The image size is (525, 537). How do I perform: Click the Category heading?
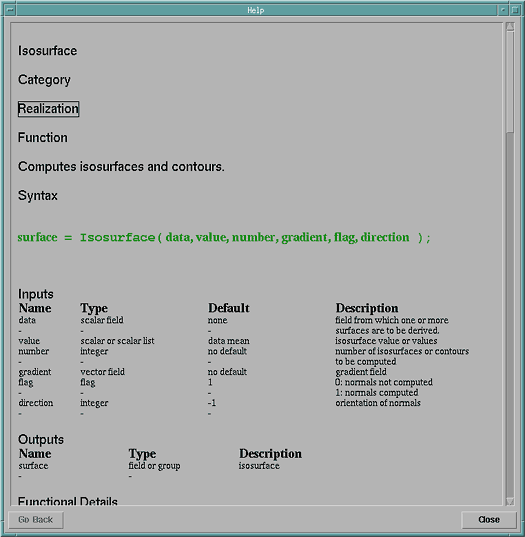pos(44,80)
